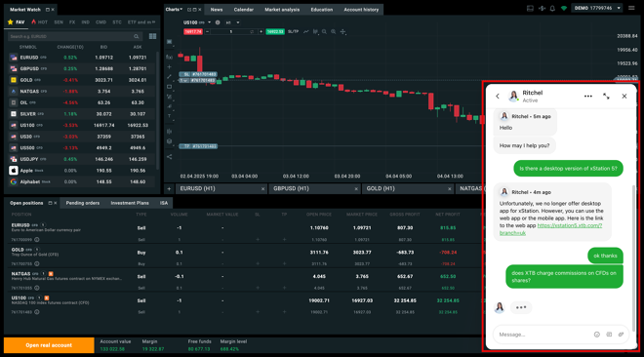The height and width of the screenshot is (357, 644).
Task: Expand the chat window
Action: point(606,96)
